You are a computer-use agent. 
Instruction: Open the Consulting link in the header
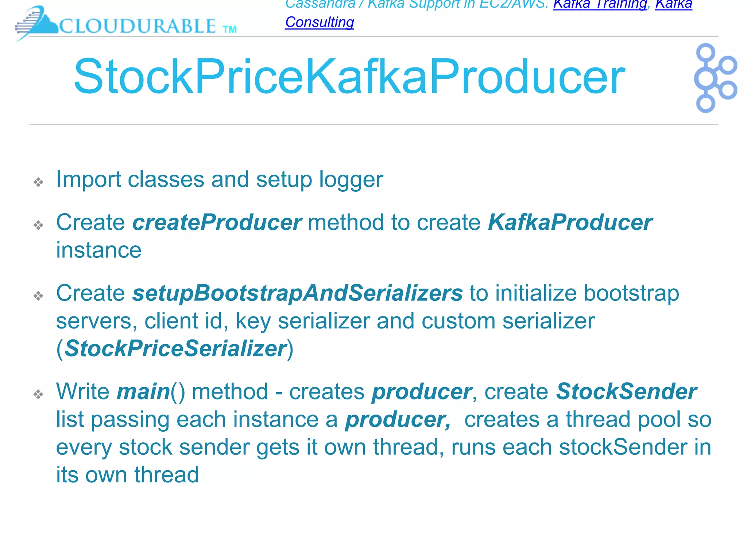(x=320, y=22)
